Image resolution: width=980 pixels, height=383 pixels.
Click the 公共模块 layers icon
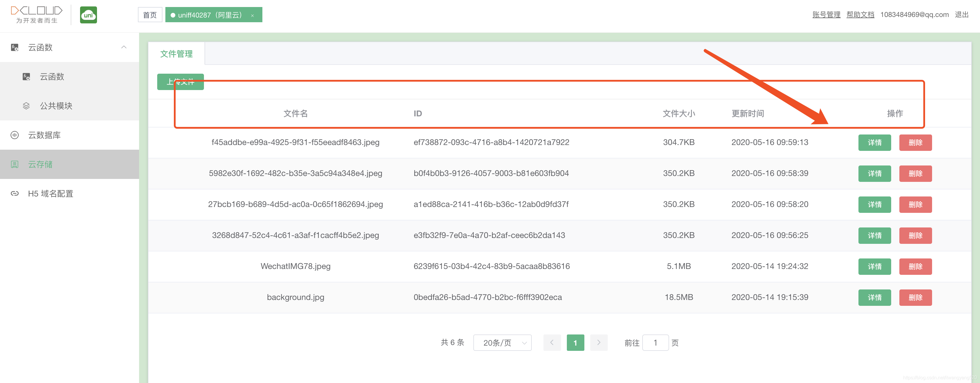tap(26, 106)
